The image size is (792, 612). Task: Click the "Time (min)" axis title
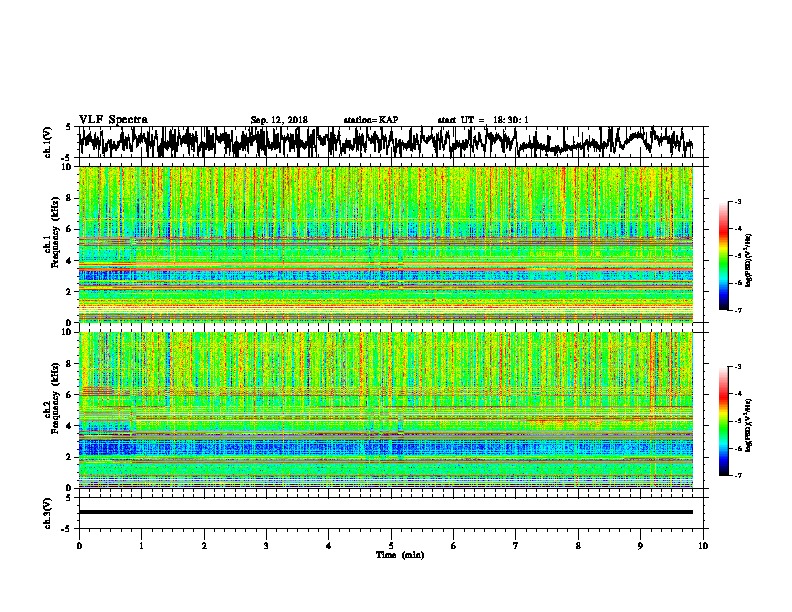click(400, 555)
